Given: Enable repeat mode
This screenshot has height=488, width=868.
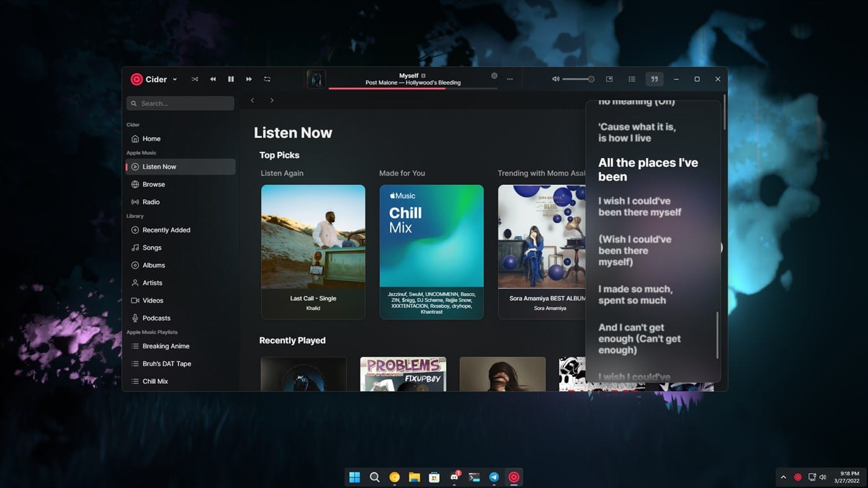Looking at the screenshot, I should click(267, 79).
